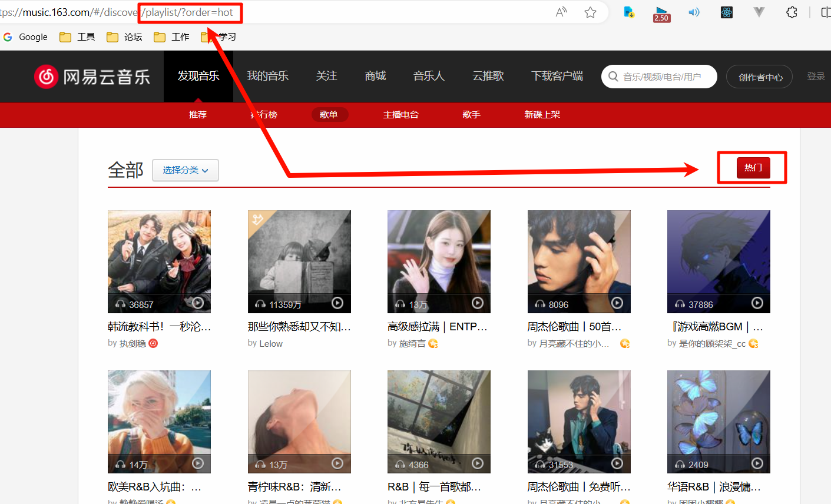This screenshot has height=504, width=831.
Task: Switch to the 主播电台 sub-tab
Action: point(400,115)
